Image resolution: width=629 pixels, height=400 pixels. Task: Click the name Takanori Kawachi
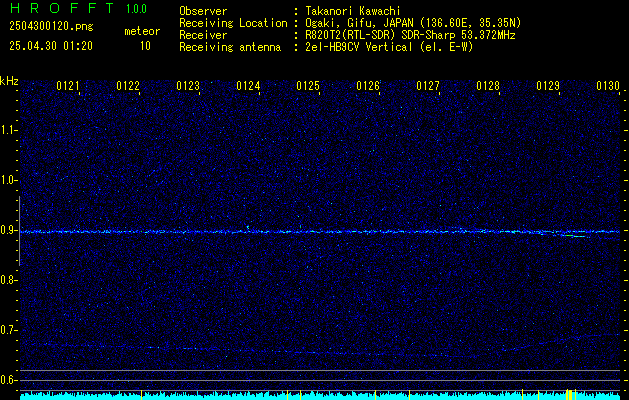click(x=353, y=11)
